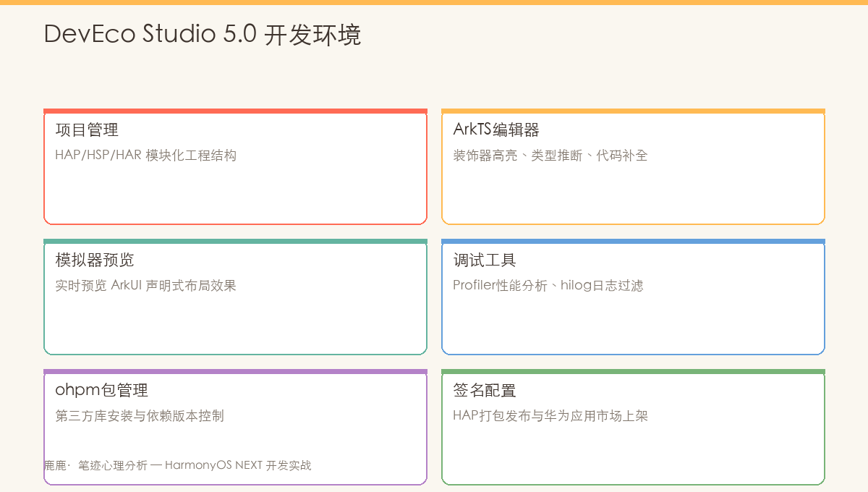Select the 项目管理 card heading
868x492 pixels.
87,130
